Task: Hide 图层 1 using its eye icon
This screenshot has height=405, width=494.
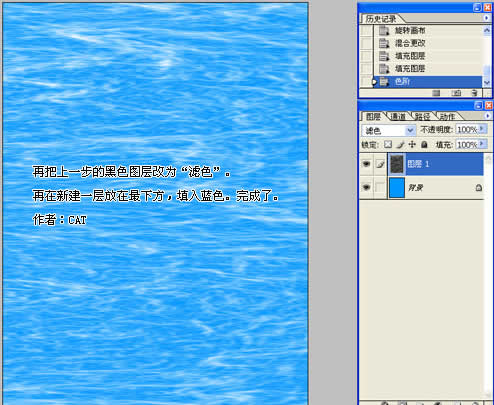Action: (x=366, y=164)
